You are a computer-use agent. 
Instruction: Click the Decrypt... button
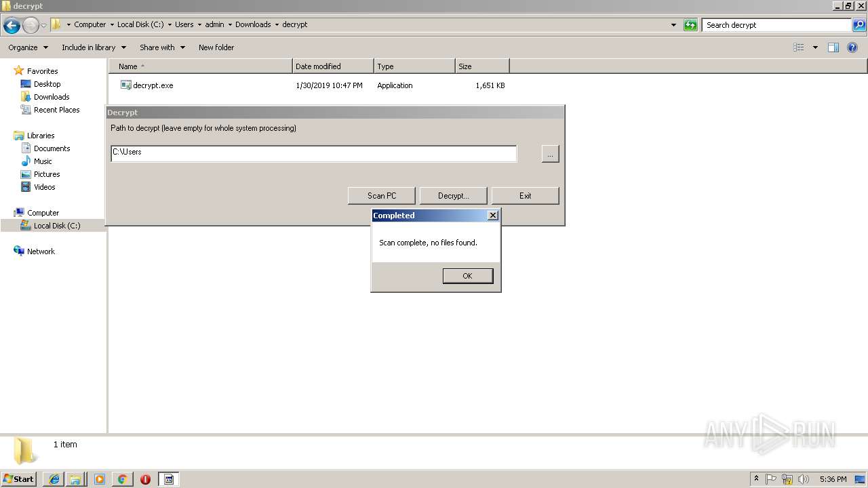tap(454, 196)
